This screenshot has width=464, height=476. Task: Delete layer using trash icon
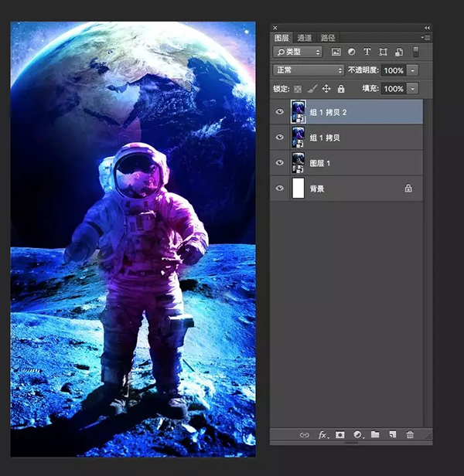tap(410, 435)
